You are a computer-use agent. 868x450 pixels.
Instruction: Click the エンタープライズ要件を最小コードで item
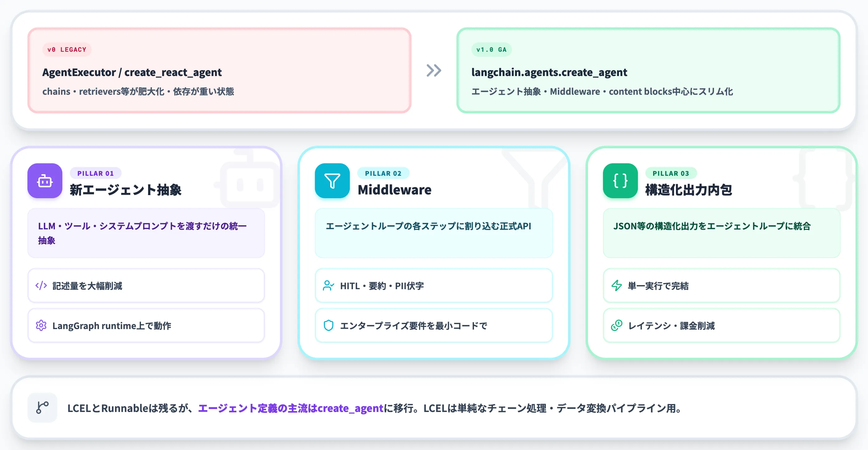(434, 325)
